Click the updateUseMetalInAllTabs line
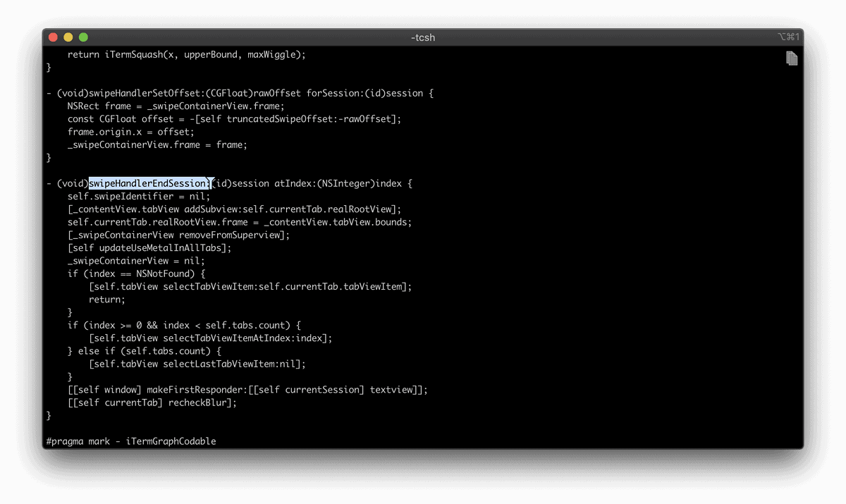 pyautogui.click(x=148, y=247)
